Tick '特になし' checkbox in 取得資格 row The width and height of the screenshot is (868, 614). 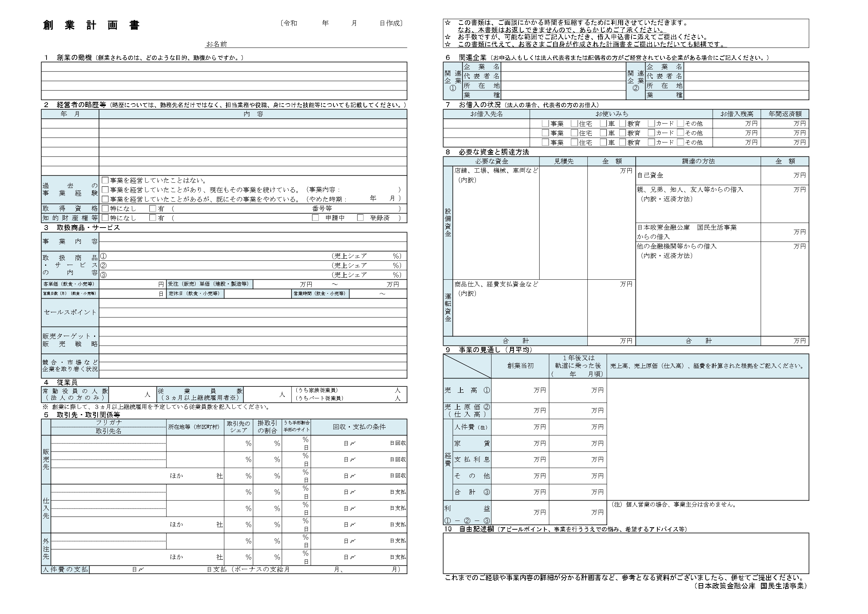[105, 208]
